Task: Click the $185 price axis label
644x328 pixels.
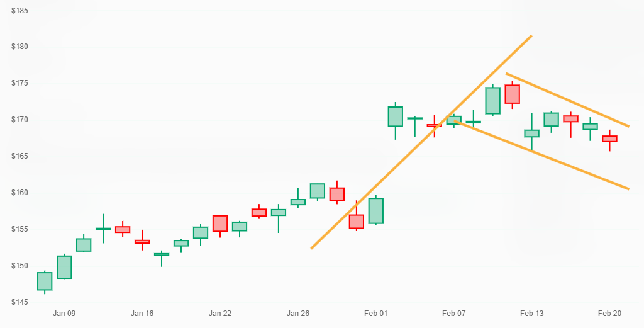Action: (x=21, y=11)
